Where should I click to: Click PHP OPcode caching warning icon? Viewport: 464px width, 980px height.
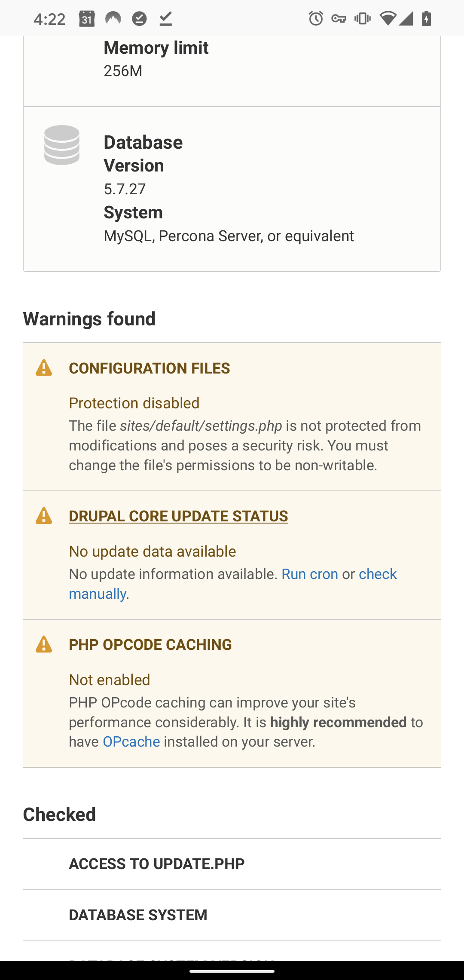44,645
